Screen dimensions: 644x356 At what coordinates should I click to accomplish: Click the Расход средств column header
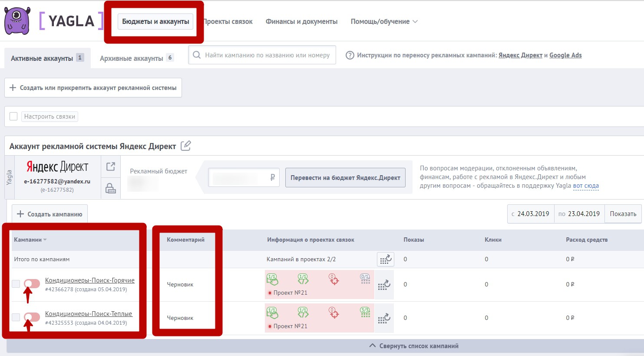pyautogui.click(x=587, y=240)
